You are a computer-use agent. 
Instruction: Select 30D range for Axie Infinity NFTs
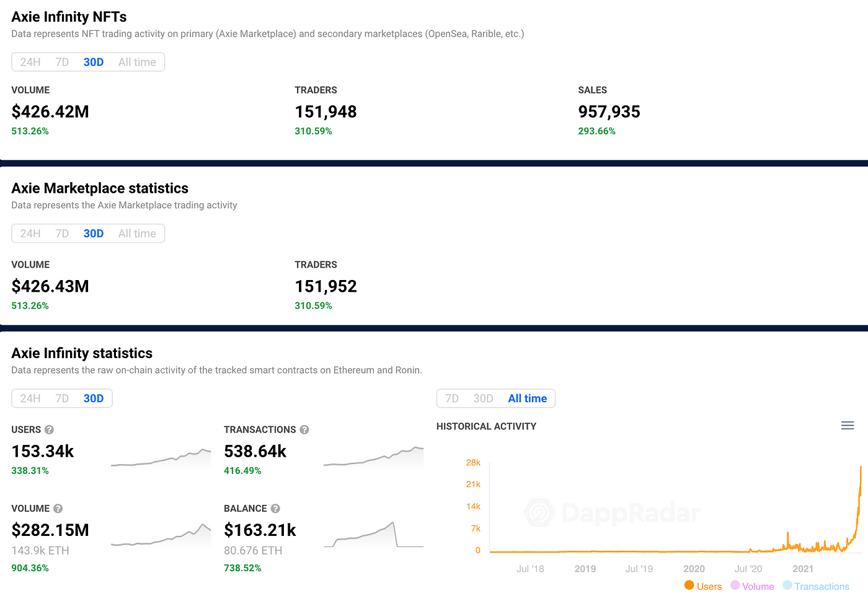point(94,62)
